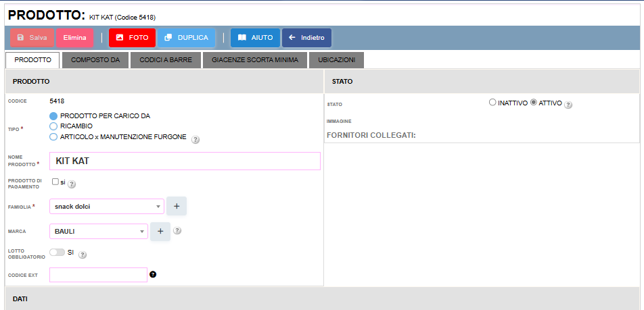Click the help icon beside ATTIVO
Image resolution: width=644 pixels, height=310 pixels.
568,105
